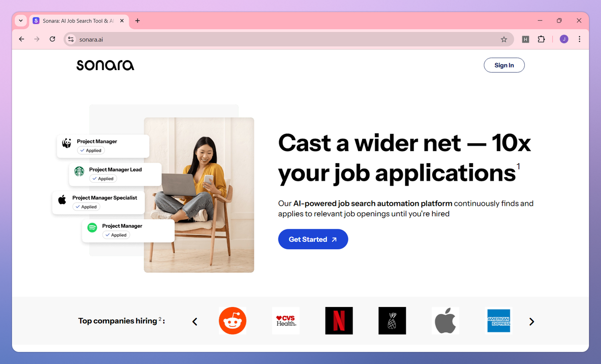
Task: Minimize the browser window
Action: click(x=540, y=21)
